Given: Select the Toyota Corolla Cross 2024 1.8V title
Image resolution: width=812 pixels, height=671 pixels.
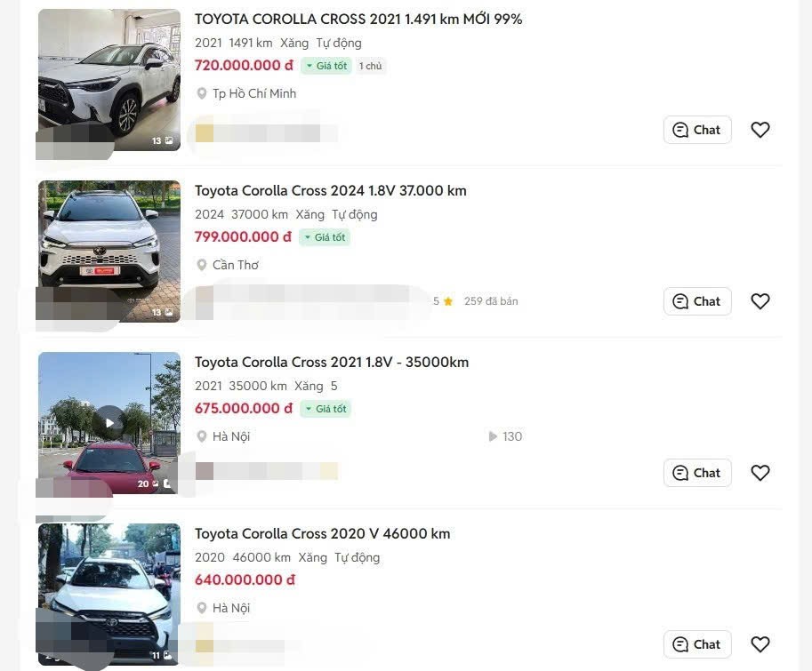Looking at the screenshot, I should (x=330, y=190).
